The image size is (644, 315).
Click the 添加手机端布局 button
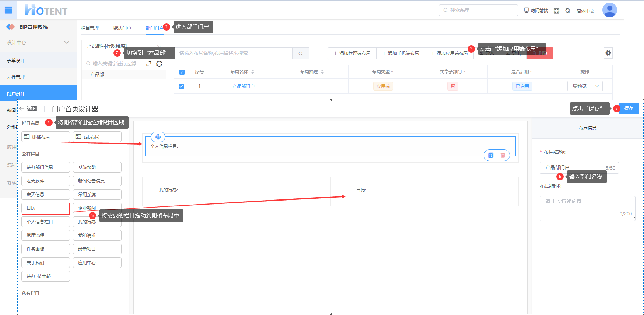pos(400,53)
